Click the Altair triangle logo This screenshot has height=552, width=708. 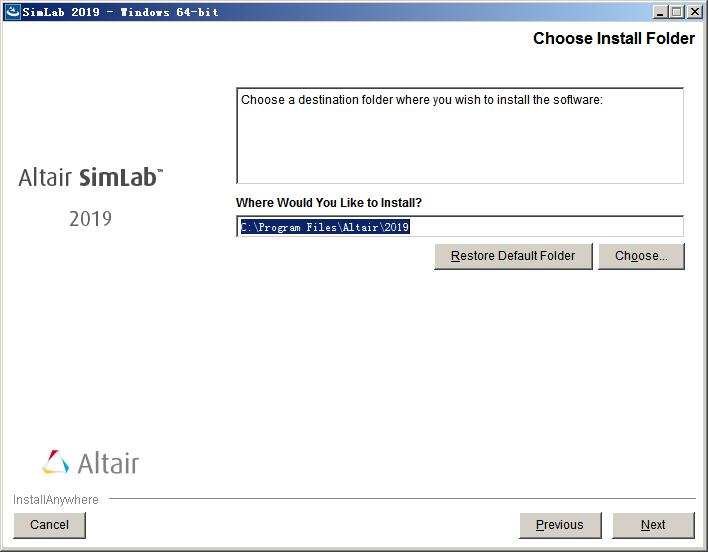click(x=56, y=462)
